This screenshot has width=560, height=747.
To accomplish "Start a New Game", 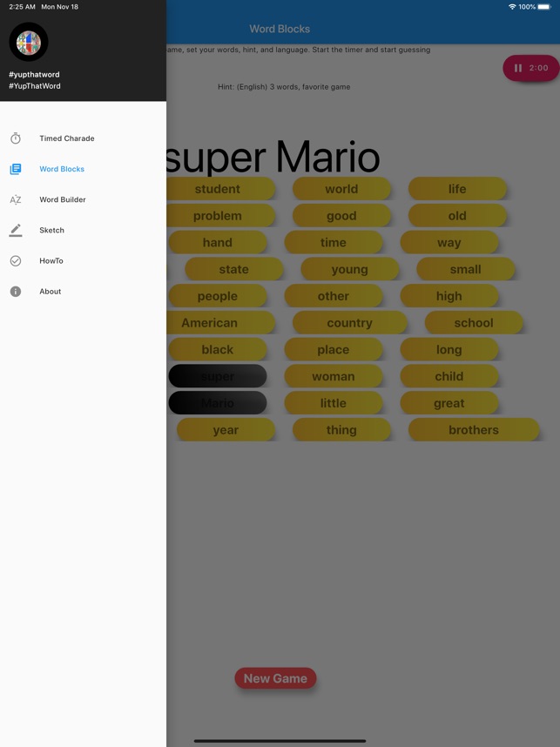I will coord(275,678).
